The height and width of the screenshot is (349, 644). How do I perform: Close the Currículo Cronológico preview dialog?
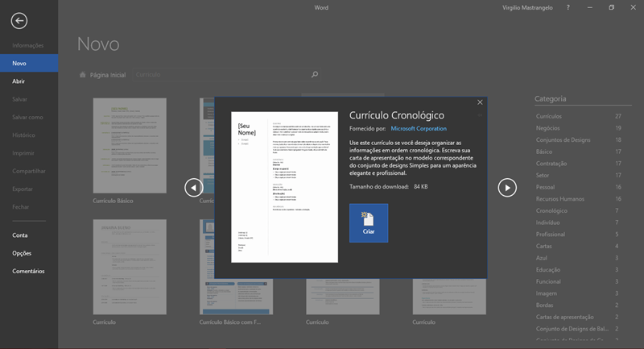(480, 102)
